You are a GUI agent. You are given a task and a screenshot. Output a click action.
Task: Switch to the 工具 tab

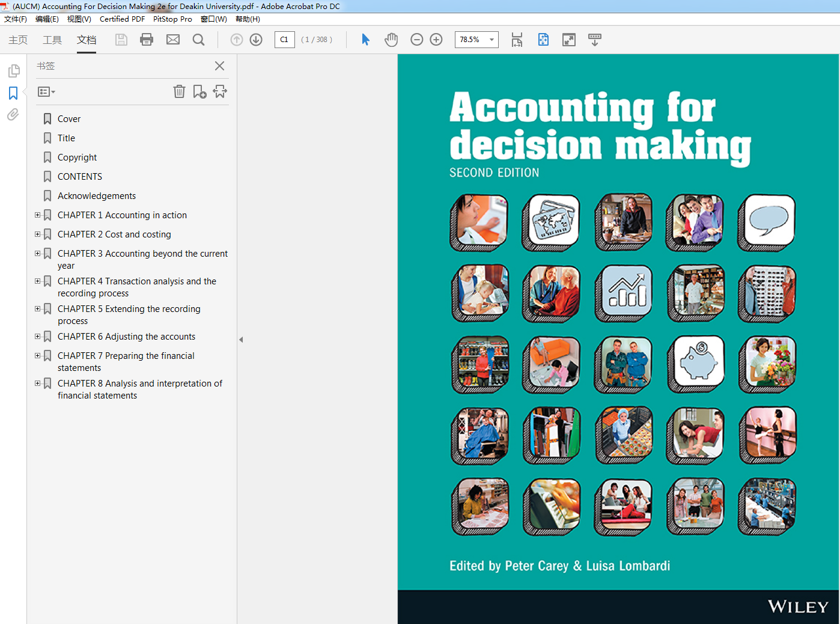coord(52,40)
